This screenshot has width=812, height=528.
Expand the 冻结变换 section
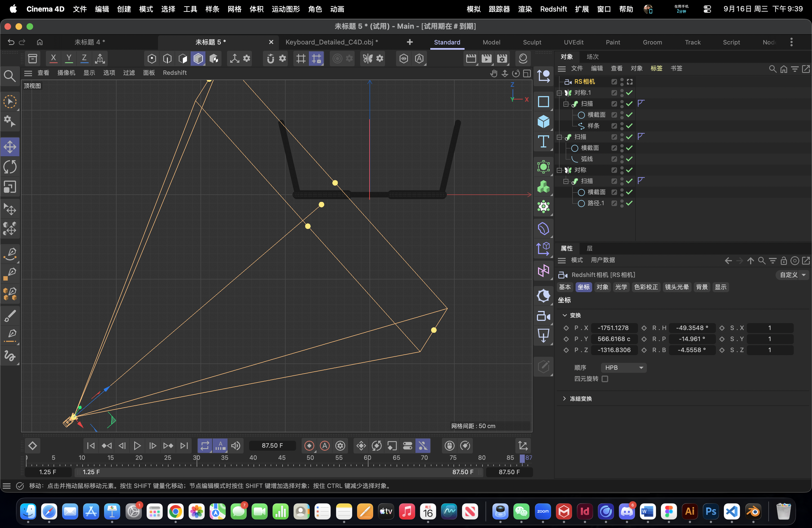pyautogui.click(x=565, y=399)
